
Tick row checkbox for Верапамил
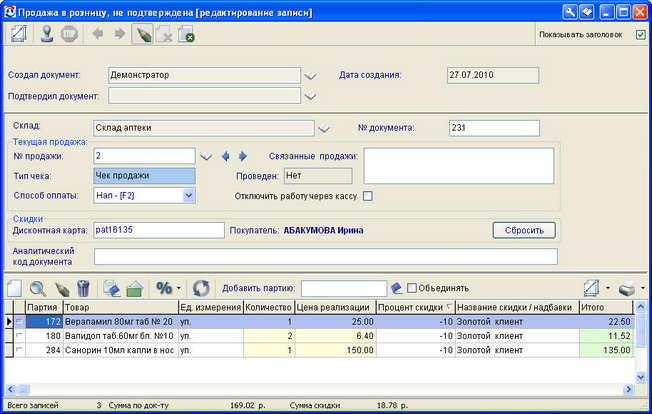click(20, 321)
